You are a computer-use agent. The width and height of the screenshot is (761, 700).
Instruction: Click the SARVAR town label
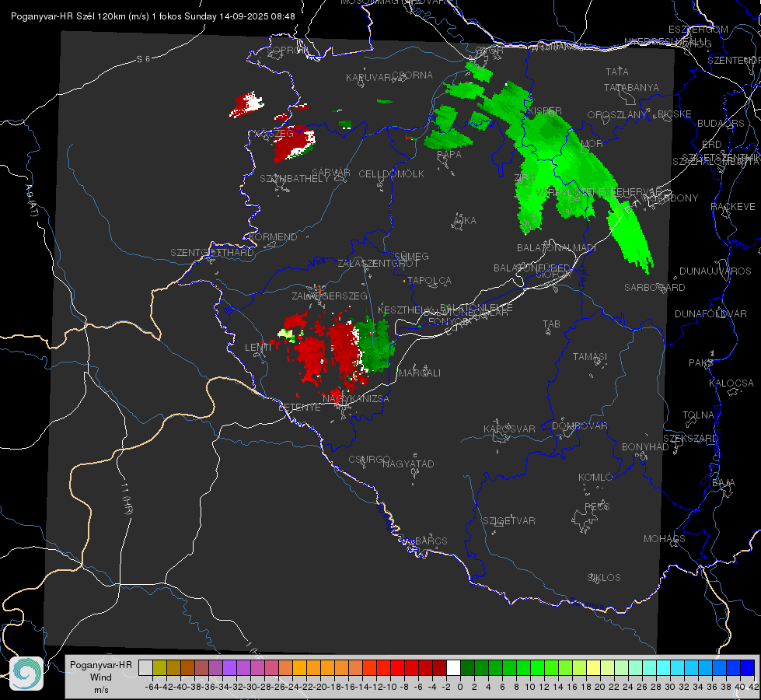coord(331,173)
